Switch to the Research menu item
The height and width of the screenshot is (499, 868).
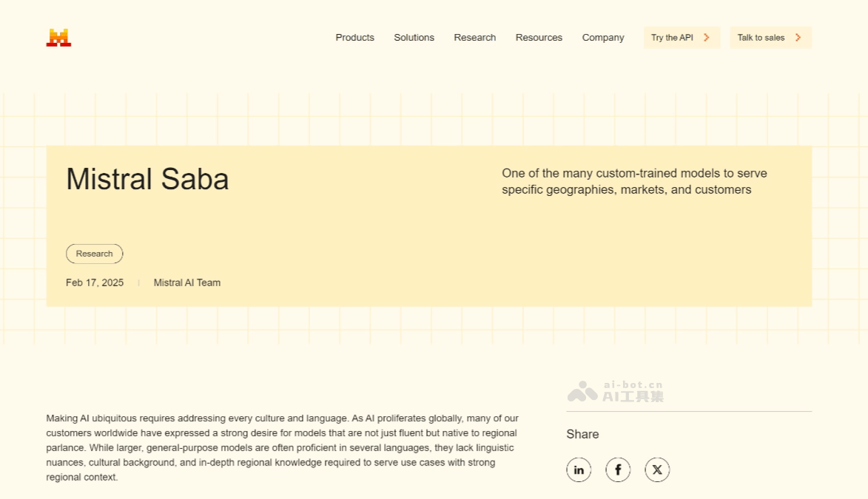474,38
